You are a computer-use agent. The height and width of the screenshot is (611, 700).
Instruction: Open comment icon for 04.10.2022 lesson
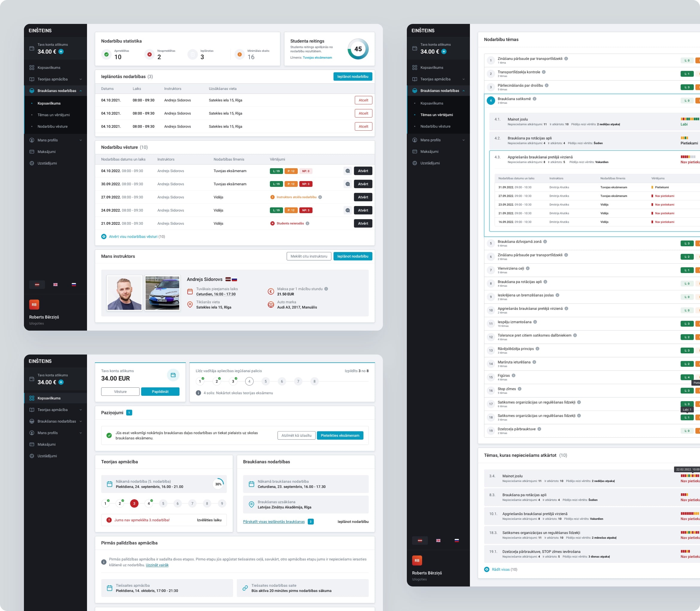pyautogui.click(x=347, y=171)
